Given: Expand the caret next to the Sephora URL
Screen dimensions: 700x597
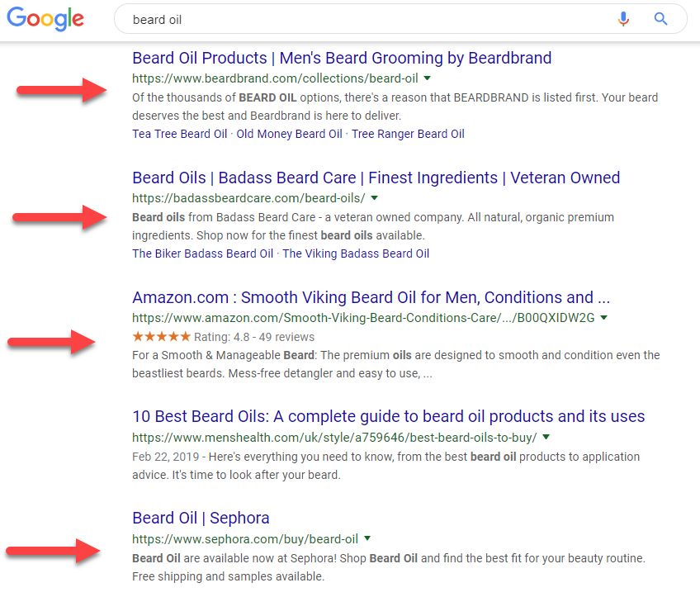Looking at the screenshot, I should [x=367, y=537].
